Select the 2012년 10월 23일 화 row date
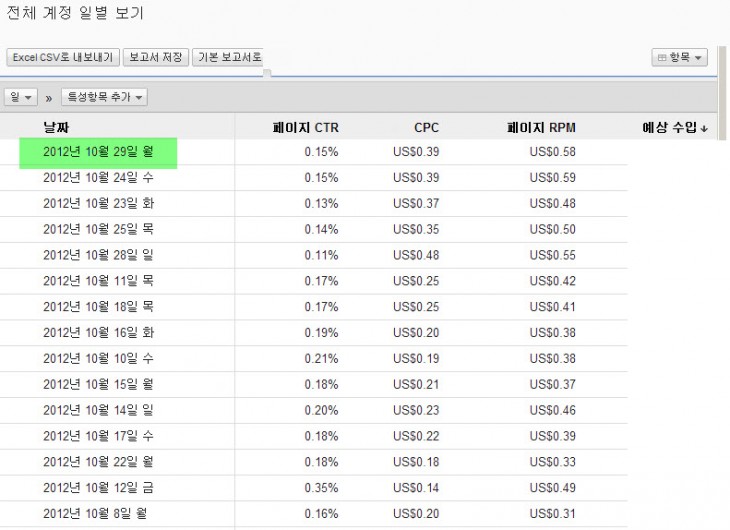 click(x=98, y=204)
